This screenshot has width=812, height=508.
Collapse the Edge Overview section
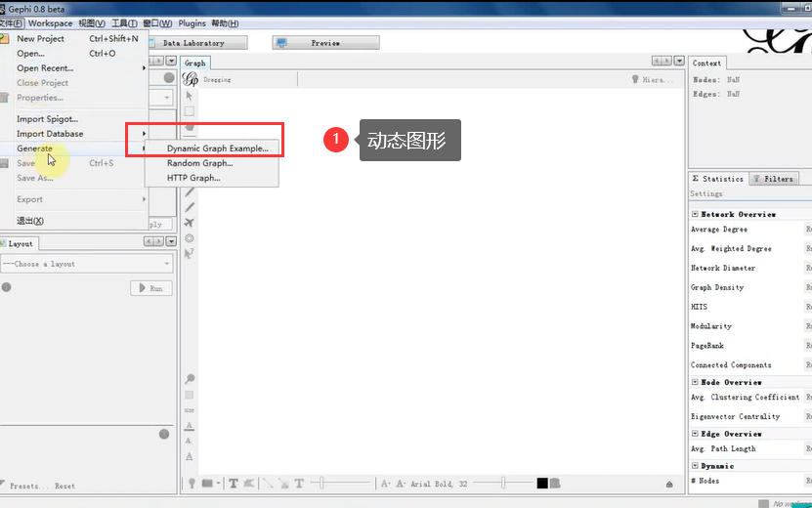click(x=695, y=434)
